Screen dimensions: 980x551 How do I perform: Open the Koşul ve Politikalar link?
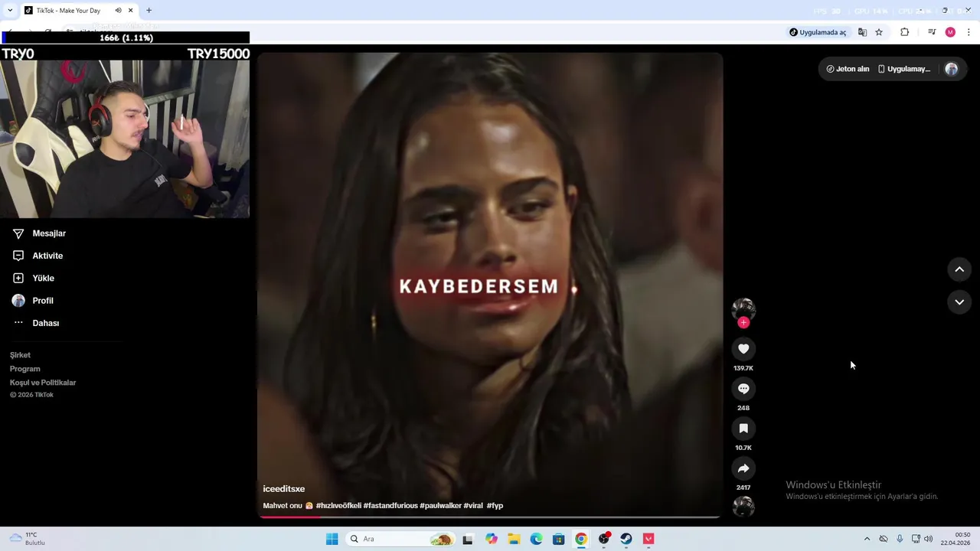point(43,383)
